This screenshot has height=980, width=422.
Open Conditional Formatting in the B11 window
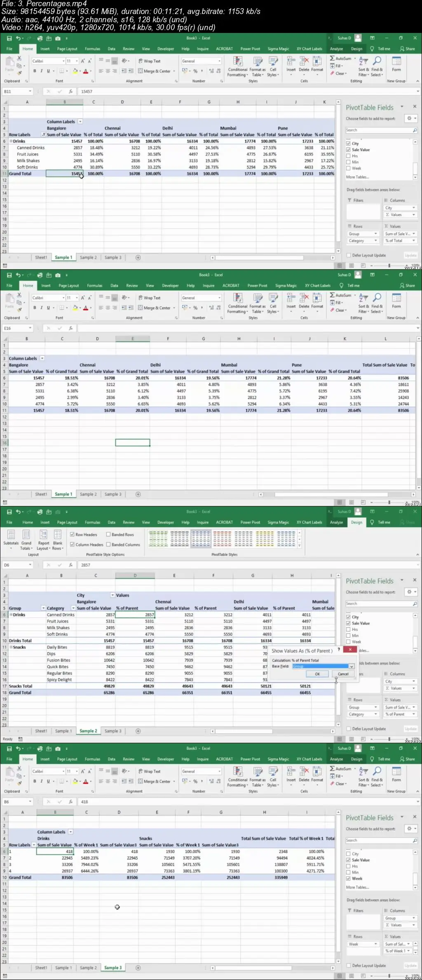tap(238, 66)
